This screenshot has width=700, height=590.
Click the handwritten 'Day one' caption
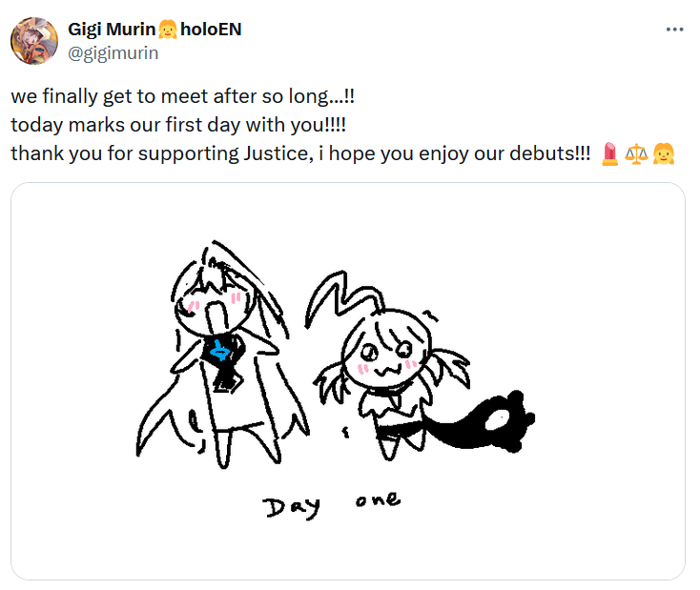coord(332,505)
